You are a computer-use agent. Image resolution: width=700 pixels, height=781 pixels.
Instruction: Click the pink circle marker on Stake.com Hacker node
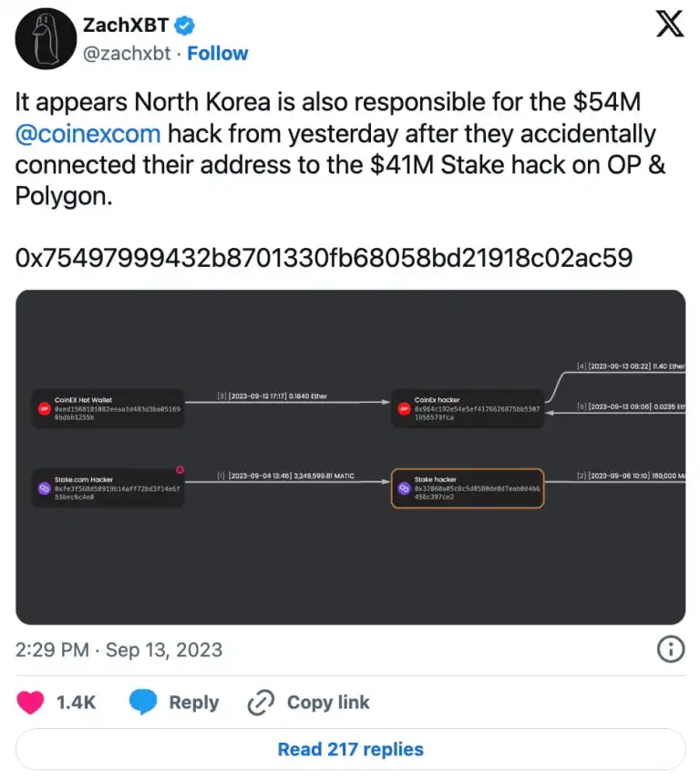click(180, 469)
